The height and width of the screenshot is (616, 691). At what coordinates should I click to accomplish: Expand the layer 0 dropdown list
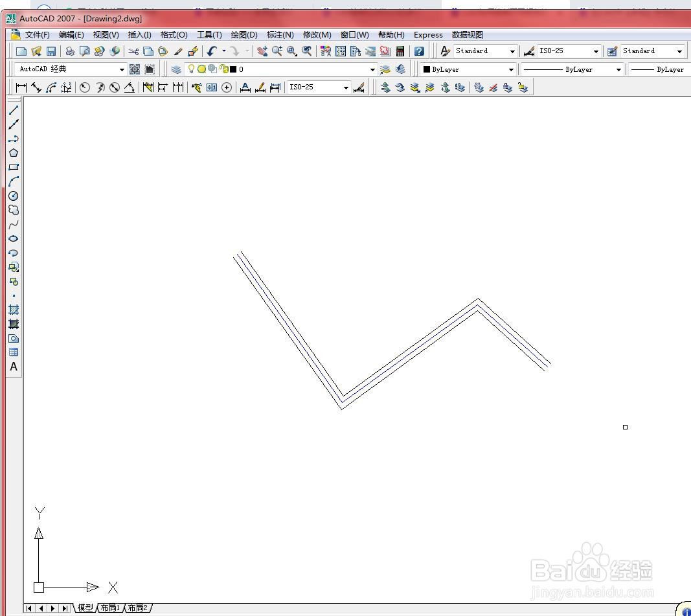pos(372,69)
